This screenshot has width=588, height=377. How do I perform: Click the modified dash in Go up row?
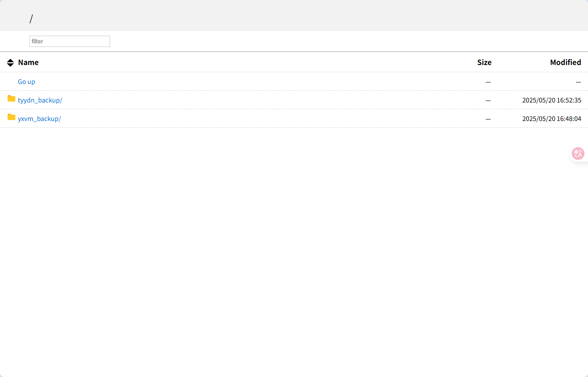[x=578, y=82]
